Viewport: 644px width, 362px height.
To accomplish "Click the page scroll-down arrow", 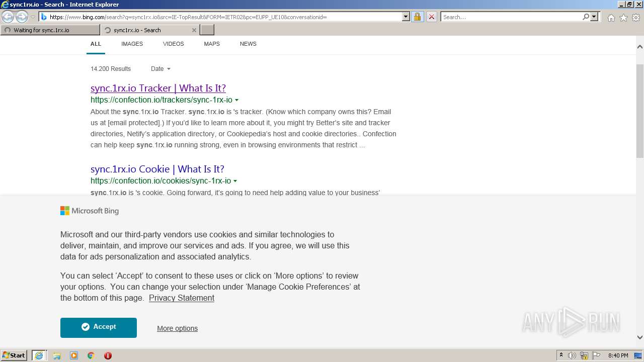I will (639, 337).
